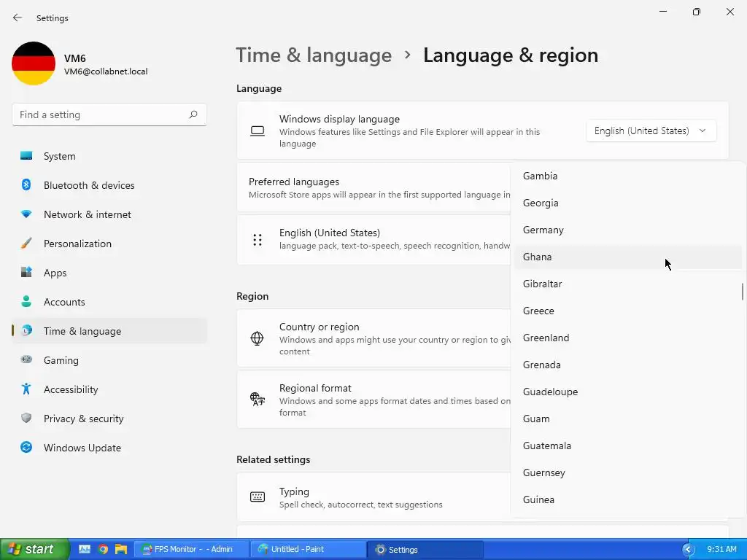Pick Guinea from the country list
This screenshot has width=747, height=560.
[628, 499]
